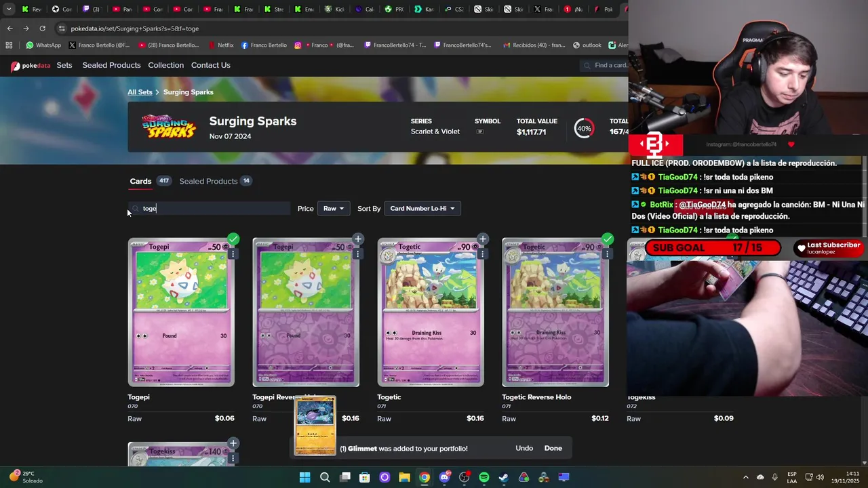Open the outlook bookmark
Image resolution: width=868 pixels, height=488 pixels.
point(587,45)
